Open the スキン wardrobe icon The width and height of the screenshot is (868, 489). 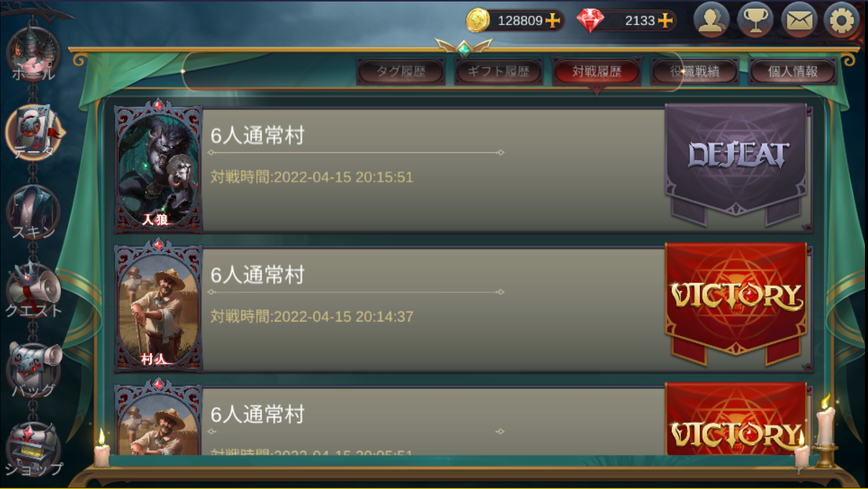click(x=33, y=212)
